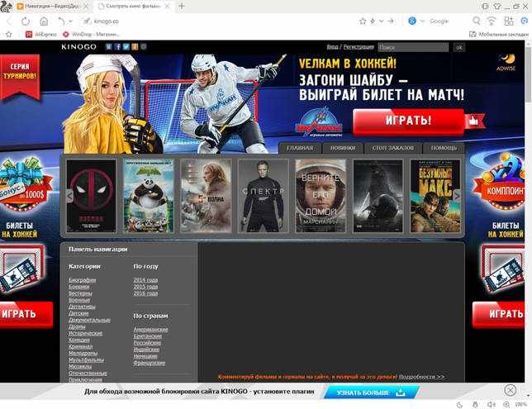Open the 5-я волна movie poster
This screenshot has height=409, width=532.
(x=207, y=196)
